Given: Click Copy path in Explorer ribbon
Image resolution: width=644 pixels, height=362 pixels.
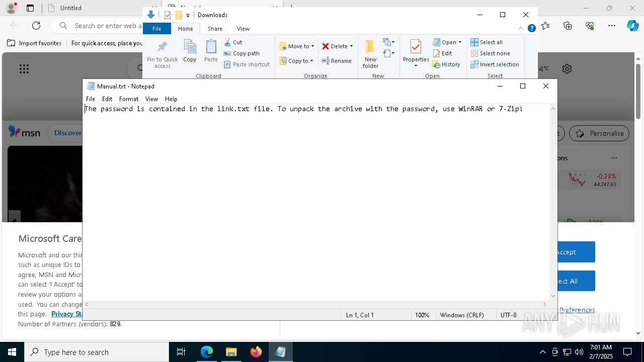Looking at the screenshot, I should click(242, 53).
